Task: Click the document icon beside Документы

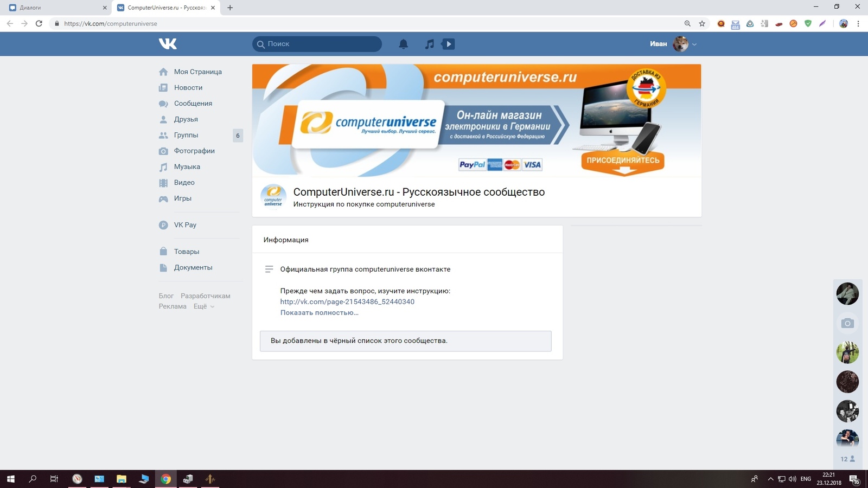Action: click(x=163, y=267)
